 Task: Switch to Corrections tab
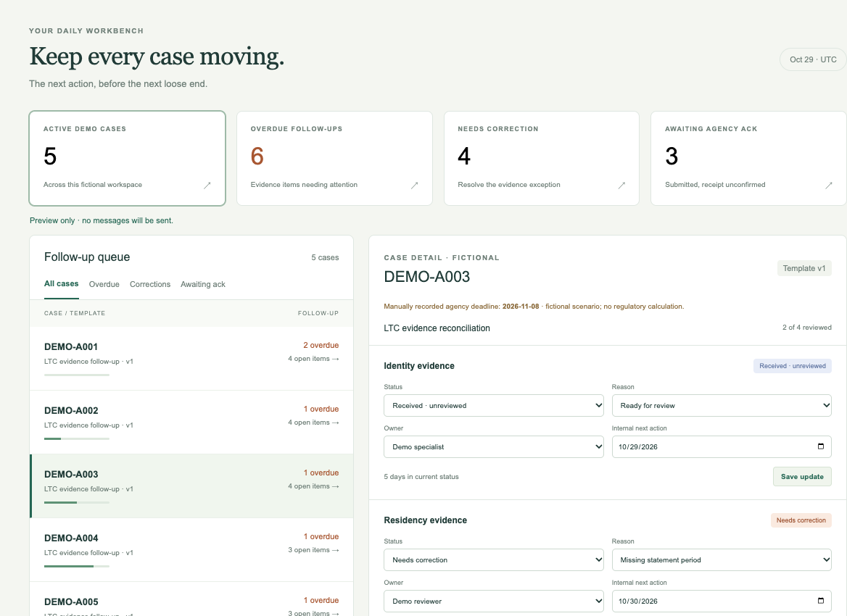point(150,285)
